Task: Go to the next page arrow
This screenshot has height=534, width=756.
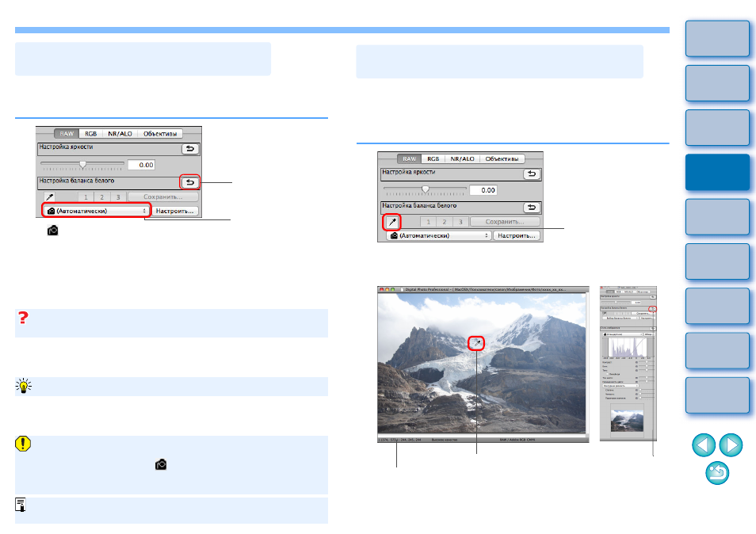Action: (x=731, y=444)
